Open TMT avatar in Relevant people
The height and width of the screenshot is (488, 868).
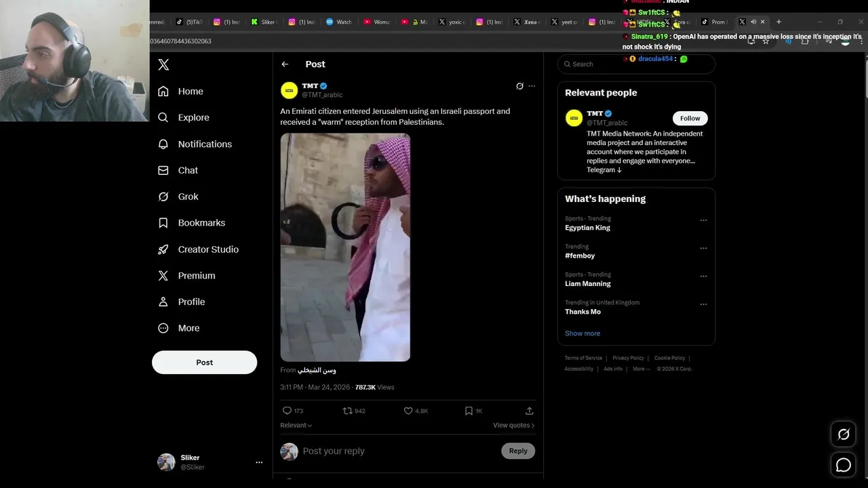click(574, 118)
